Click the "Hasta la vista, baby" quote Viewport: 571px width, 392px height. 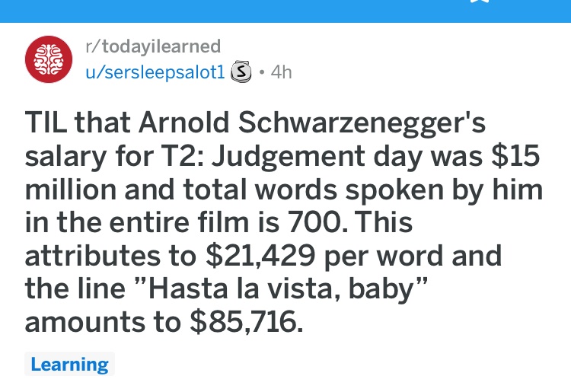pos(282,289)
